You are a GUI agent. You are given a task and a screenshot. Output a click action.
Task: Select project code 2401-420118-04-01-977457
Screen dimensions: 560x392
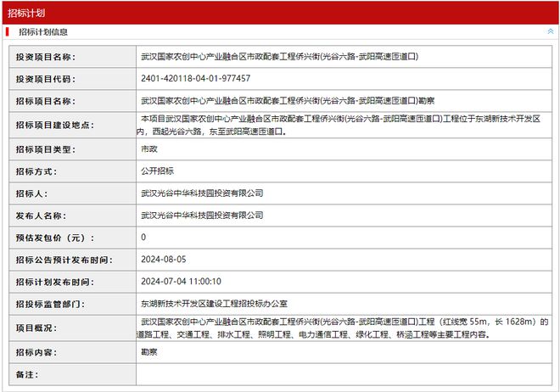coord(195,78)
